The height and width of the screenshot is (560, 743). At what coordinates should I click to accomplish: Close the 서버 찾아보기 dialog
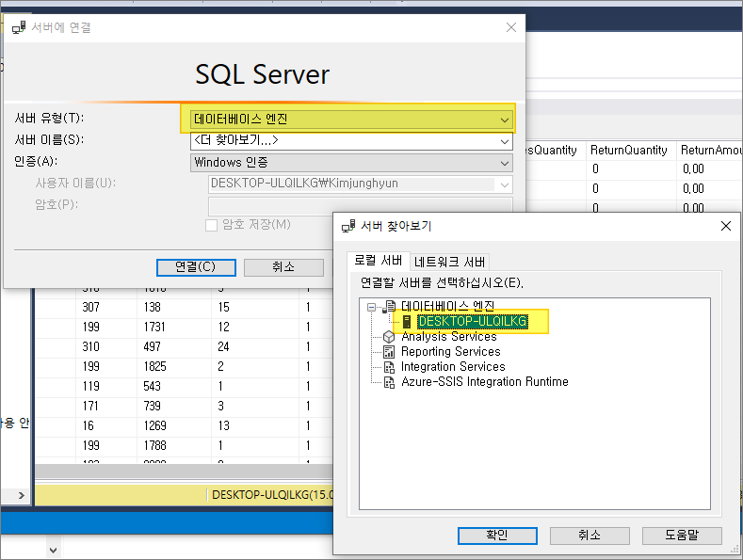click(725, 226)
